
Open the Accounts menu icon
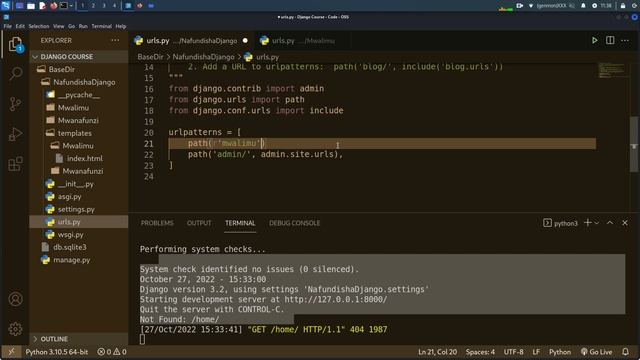[16, 299]
